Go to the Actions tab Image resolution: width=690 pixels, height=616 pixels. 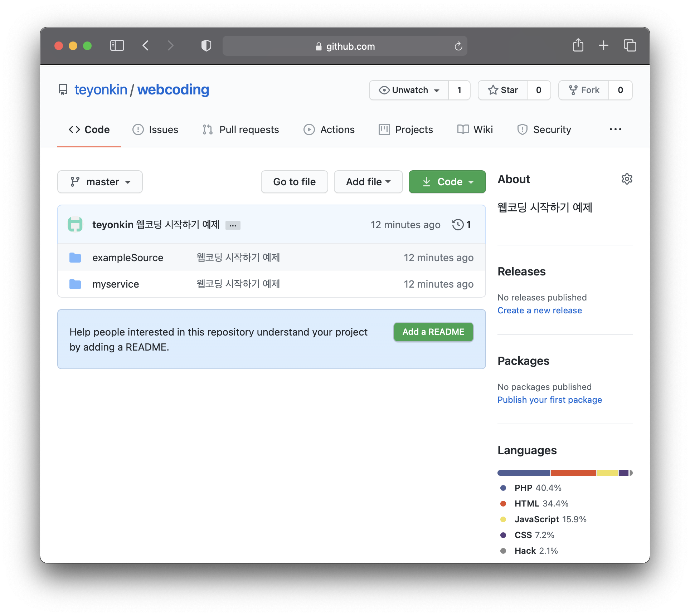(329, 129)
